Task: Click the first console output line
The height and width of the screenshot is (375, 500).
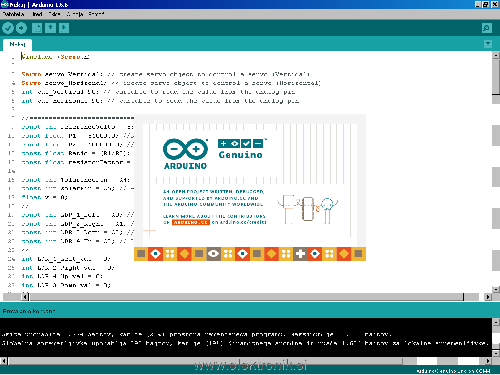Action: 196,334
